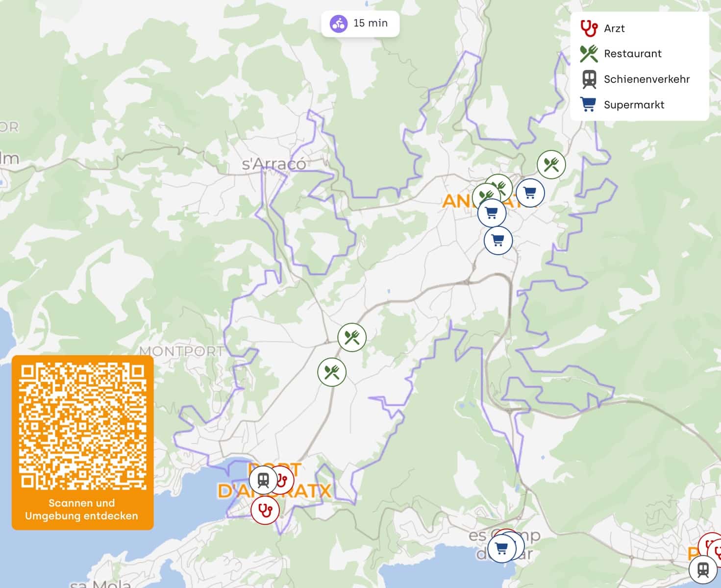Click the purple cycling icon in the badge
Screen dimensions: 721x588
tap(338, 24)
